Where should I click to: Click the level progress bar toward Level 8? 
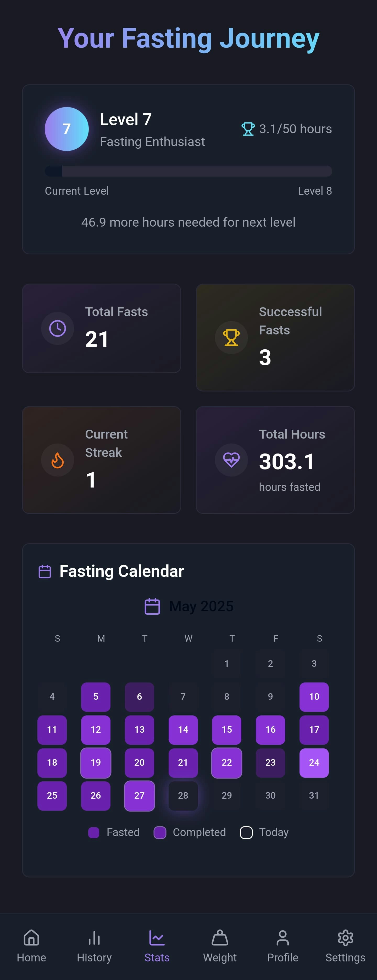pos(188,171)
